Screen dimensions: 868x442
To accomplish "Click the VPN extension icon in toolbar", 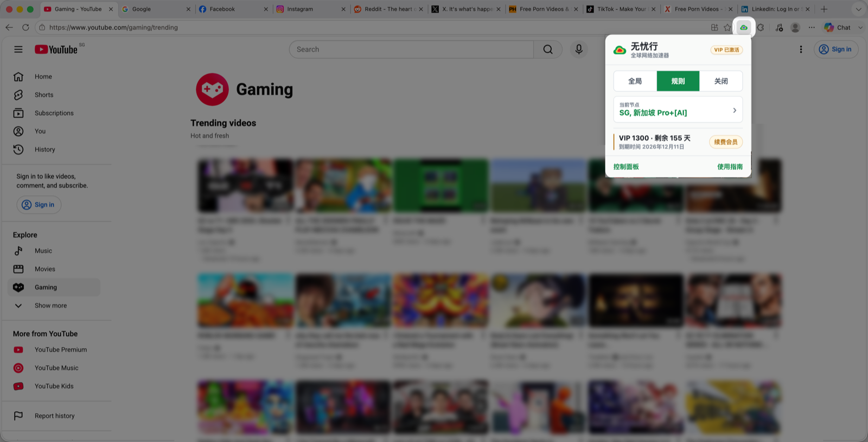I will [x=744, y=28].
